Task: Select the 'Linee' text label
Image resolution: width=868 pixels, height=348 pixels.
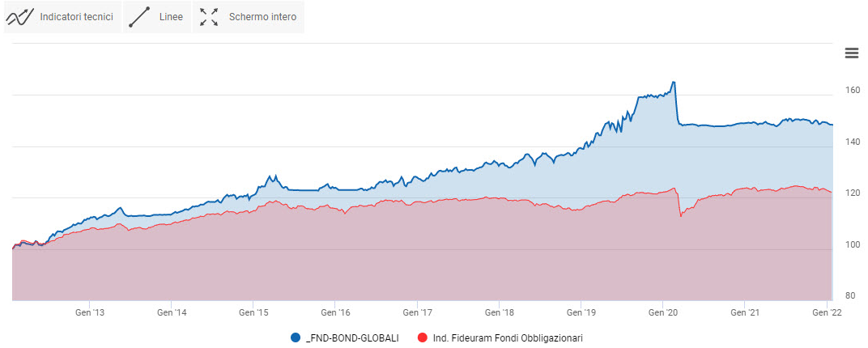Action: tap(171, 17)
